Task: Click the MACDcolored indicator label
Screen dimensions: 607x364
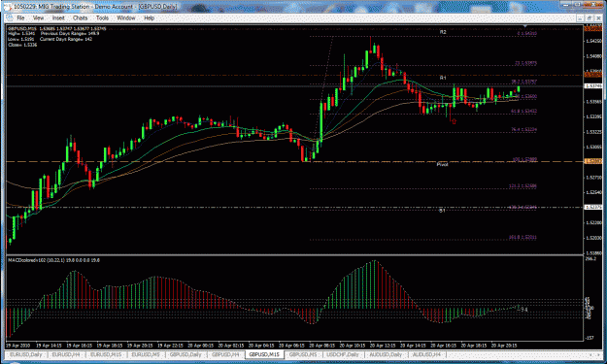Action: coord(53,260)
